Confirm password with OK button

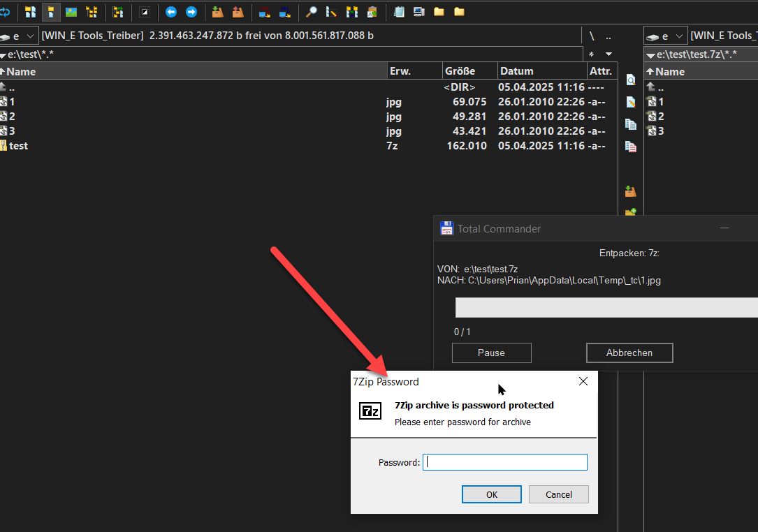click(x=492, y=494)
